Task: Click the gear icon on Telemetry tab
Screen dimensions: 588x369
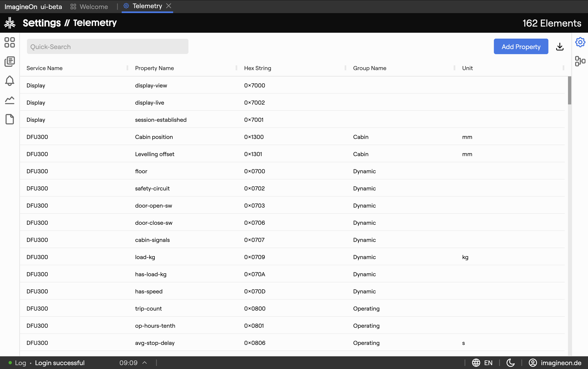Action: (x=126, y=6)
